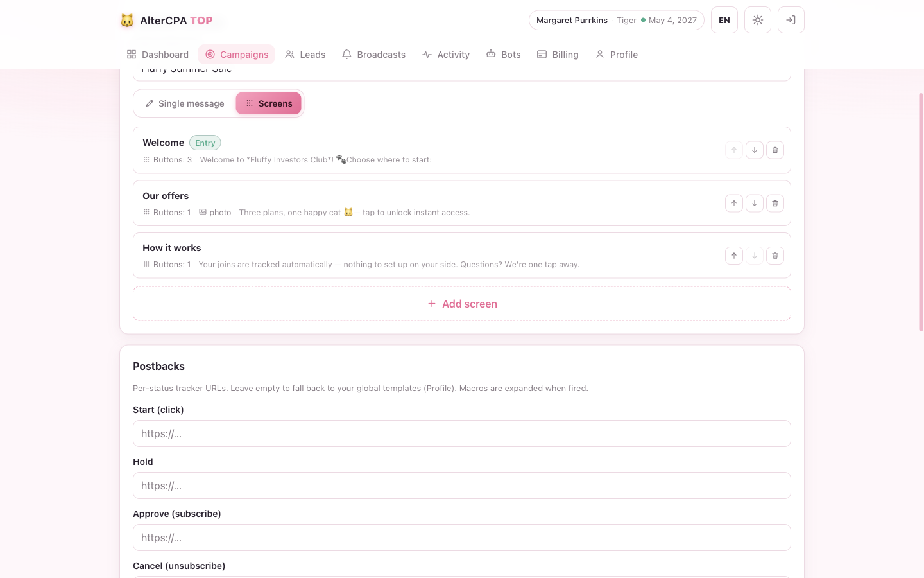Click the drag handle on How it works row

(146, 264)
